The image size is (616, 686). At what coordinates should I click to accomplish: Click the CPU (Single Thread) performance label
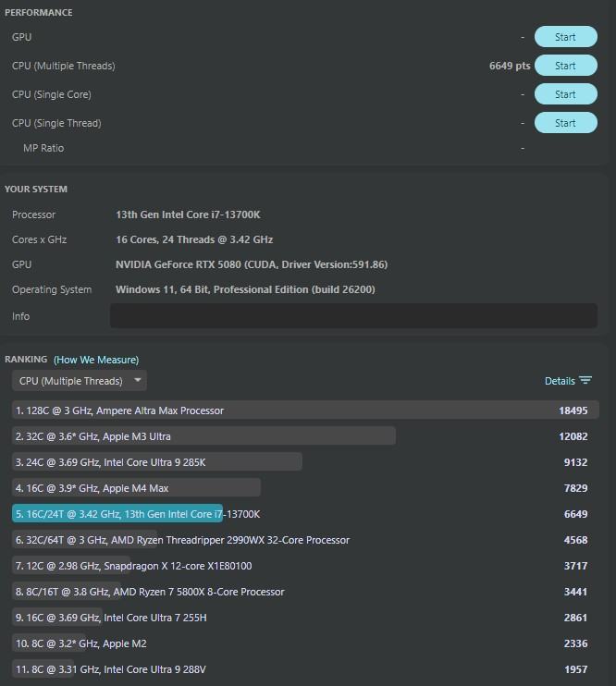(x=56, y=123)
